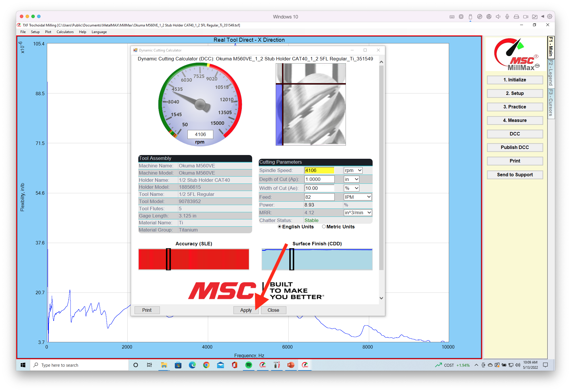Viewport: 571px width, 392px height.
Task: Select the English Units radio button
Action: tap(279, 227)
